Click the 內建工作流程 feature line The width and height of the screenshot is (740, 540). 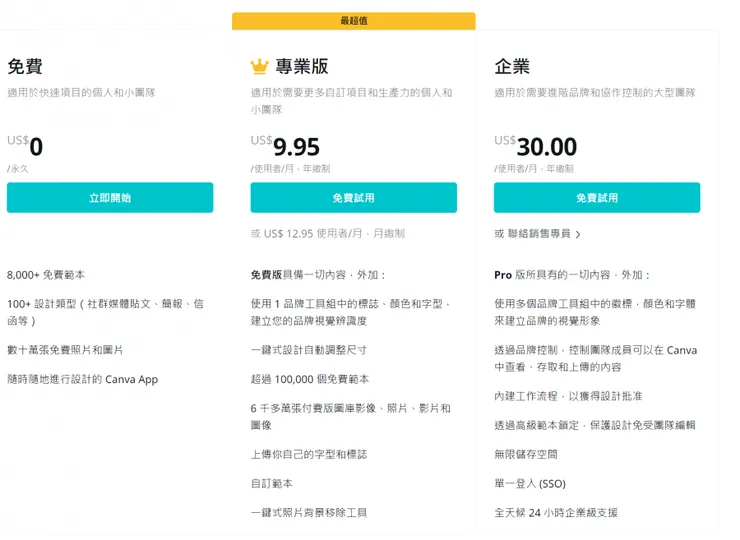click(x=568, y=396)
